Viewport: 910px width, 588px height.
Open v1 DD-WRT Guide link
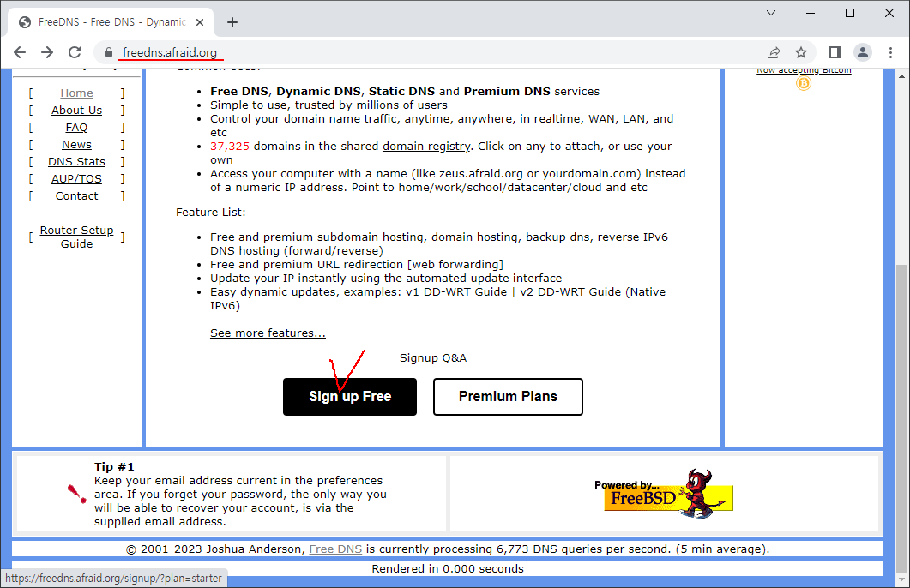coord(456,291)
